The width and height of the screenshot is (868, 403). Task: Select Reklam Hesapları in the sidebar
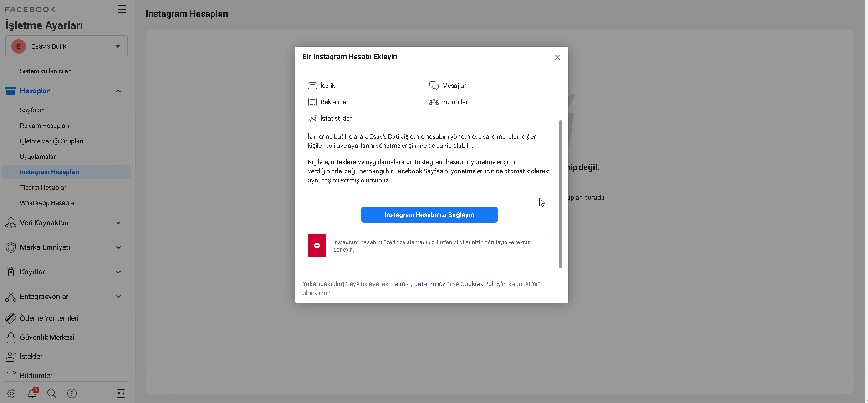(45, 126)
